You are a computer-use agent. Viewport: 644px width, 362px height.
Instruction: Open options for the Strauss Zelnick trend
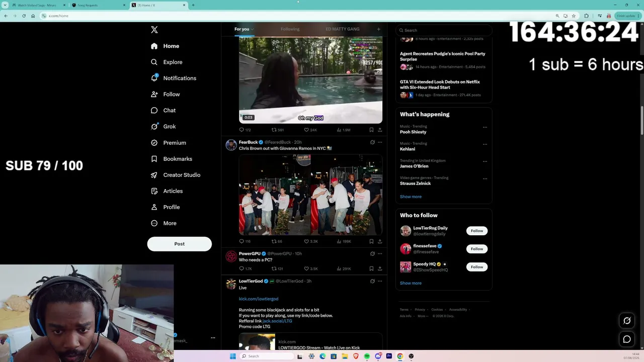485,178
